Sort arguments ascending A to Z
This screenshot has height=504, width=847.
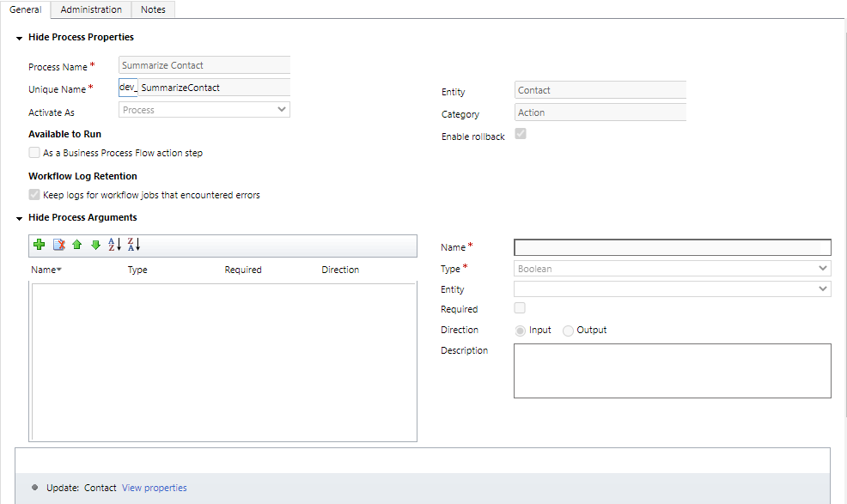coord(114,245)
